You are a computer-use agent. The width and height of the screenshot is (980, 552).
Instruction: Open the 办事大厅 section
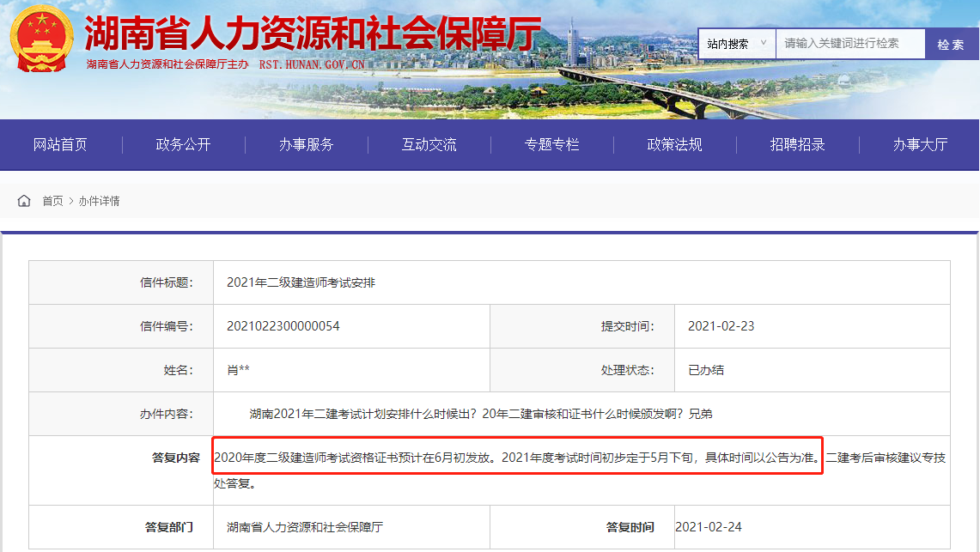919,145
